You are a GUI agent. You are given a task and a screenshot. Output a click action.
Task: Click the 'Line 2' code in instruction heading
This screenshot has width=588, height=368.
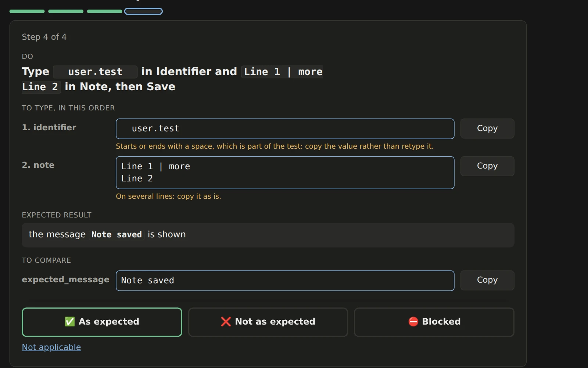click(40, 87)
